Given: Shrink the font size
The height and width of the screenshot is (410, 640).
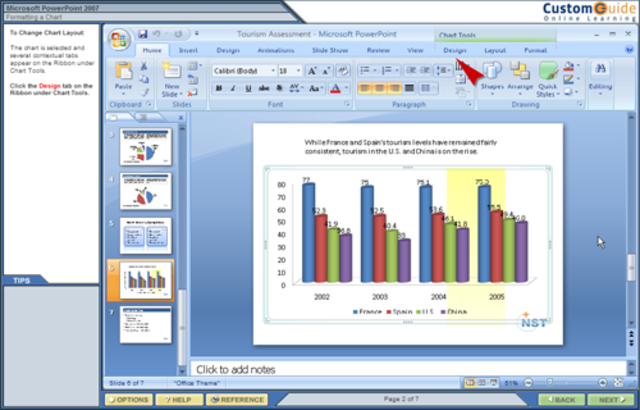Looking at the screenshot, I should (x=327, y=71).
